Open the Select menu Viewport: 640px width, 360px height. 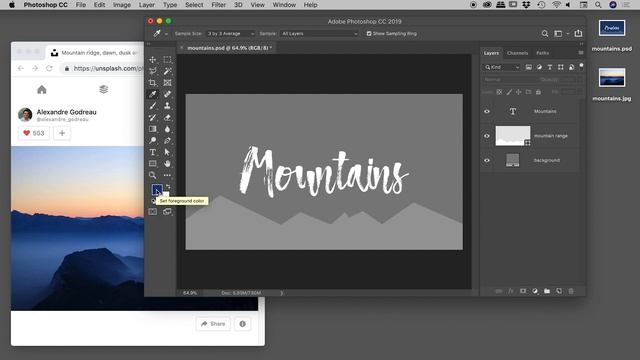pos(194,5)
